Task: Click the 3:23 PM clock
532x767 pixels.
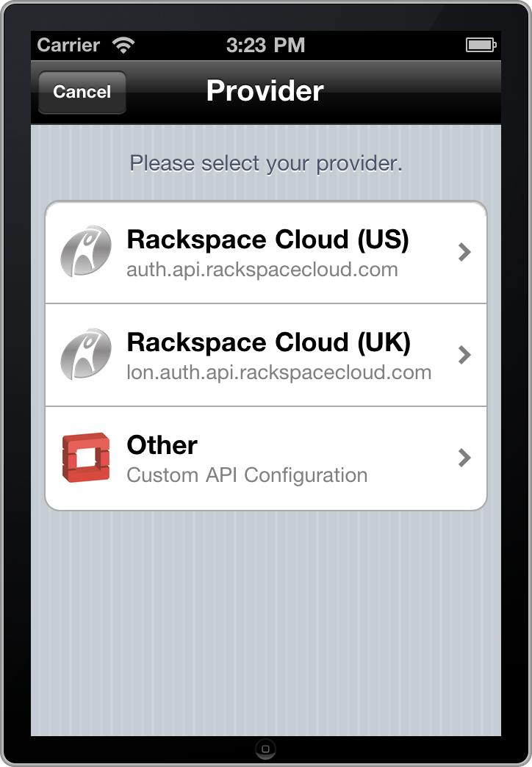Action: click(x=265, y=46)
